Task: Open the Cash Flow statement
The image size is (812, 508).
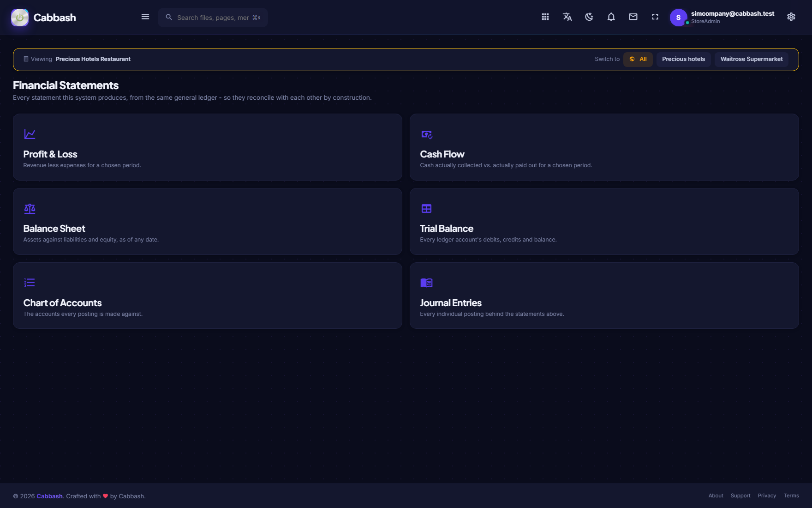Action: point(604,147)
